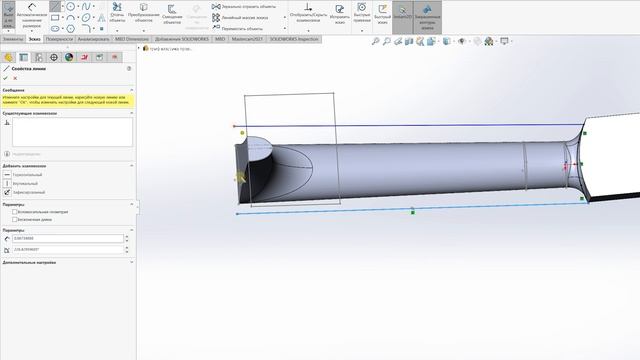Select the Circle sketch tool

coord(71,6)
